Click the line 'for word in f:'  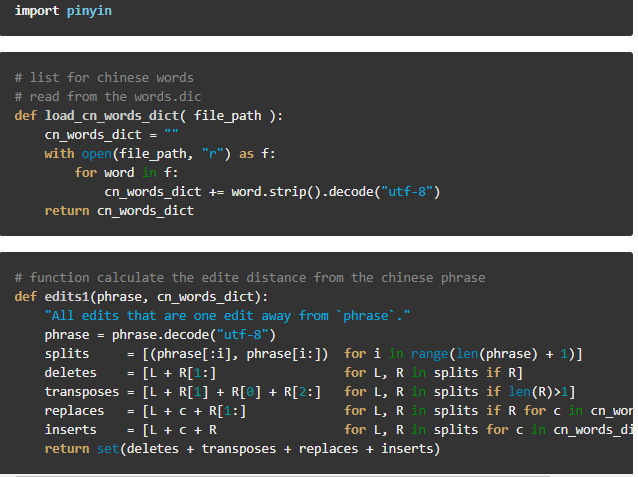pyautogui.click(x=126, y=173)
